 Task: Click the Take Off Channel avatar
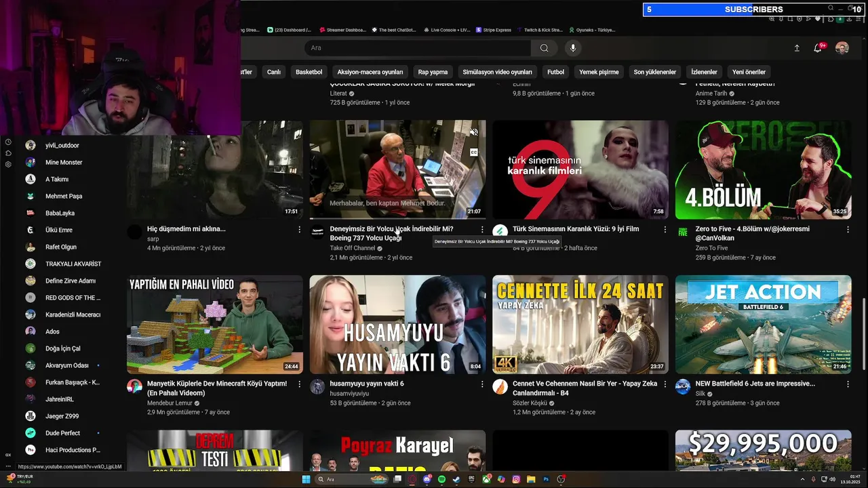(x=317, y=232)
